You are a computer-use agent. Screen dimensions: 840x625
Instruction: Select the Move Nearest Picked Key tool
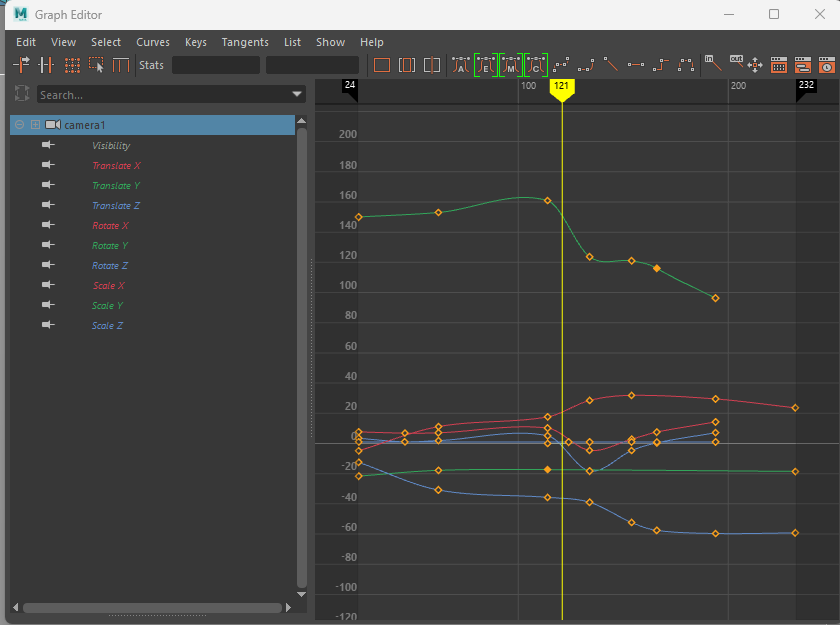(x=21, y=65)
